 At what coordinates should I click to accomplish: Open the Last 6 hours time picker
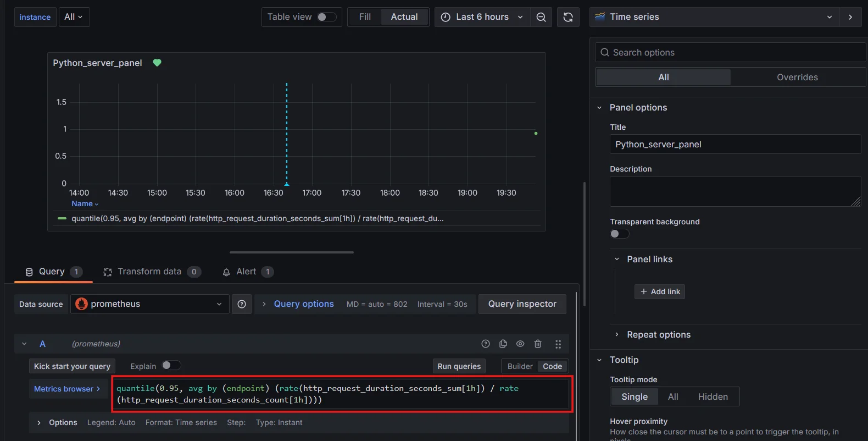click(x=482, y=17)
